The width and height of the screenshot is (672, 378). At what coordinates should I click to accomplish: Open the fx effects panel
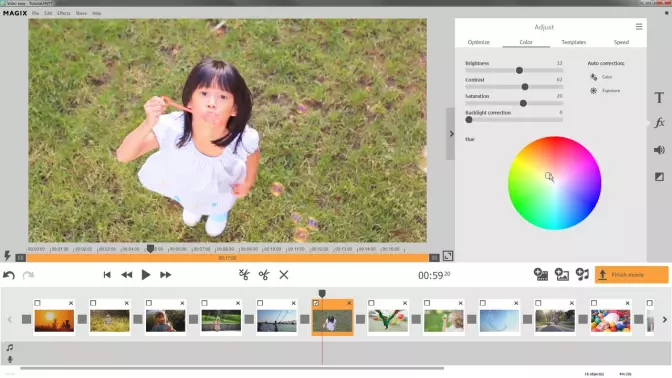(x=659, y=123)
